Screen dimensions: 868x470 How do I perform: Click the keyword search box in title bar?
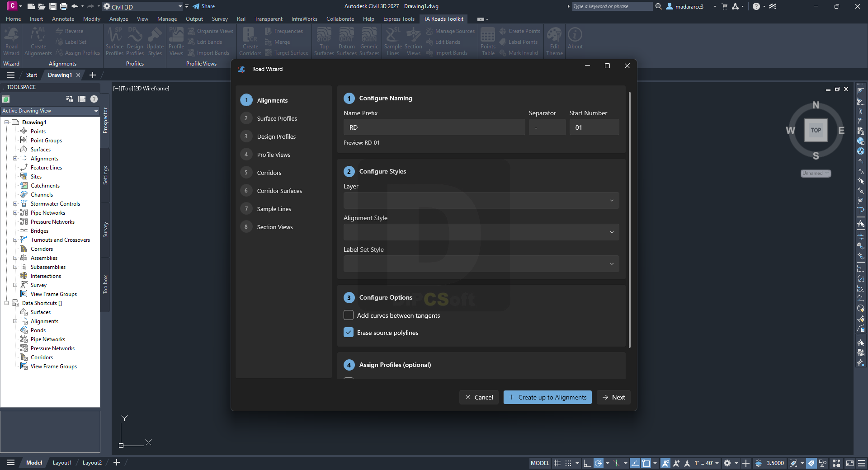pyautogui.click(x=612, y=6)
